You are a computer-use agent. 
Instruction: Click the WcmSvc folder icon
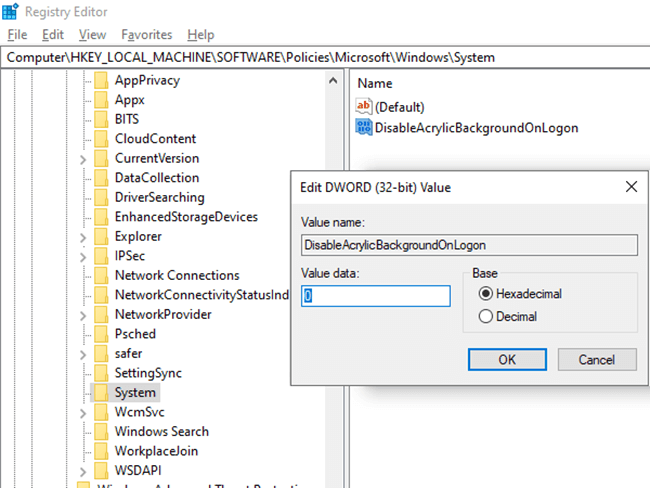(101, 412)
